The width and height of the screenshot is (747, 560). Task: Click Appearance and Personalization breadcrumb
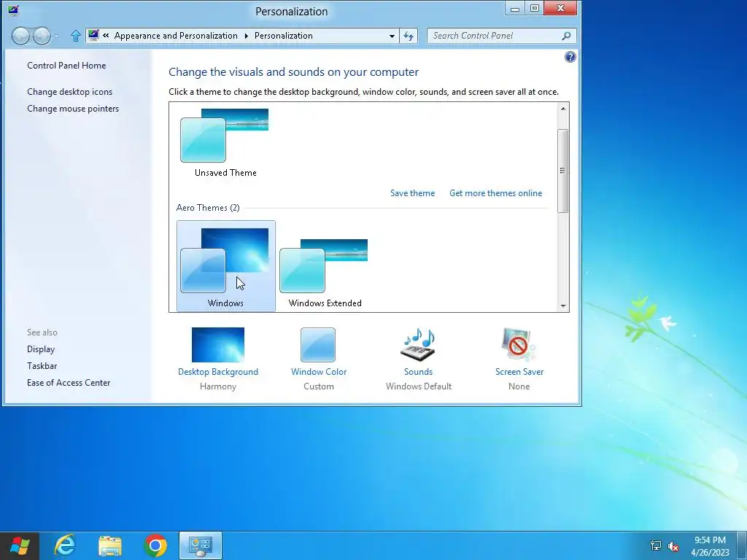pyautogui.click(x=176, y=36)
